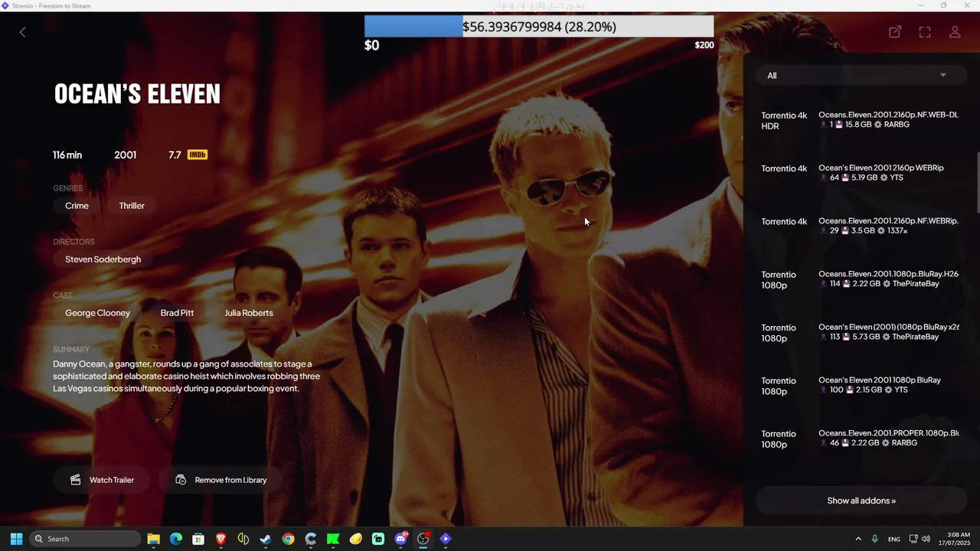Select the Torrentio 4k 1337x stream
The width and height of the screenshot is (980, 551).
coord(861,227)
